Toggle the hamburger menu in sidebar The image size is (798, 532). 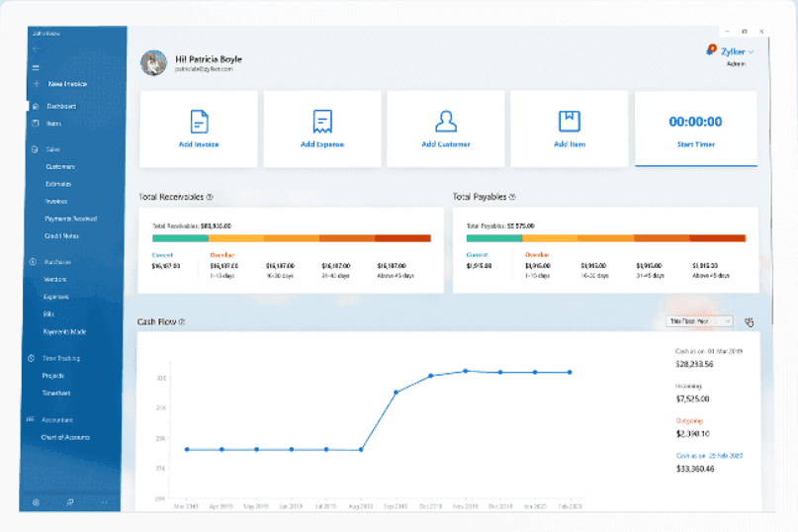pyautogui.click(x=36, y=67)
